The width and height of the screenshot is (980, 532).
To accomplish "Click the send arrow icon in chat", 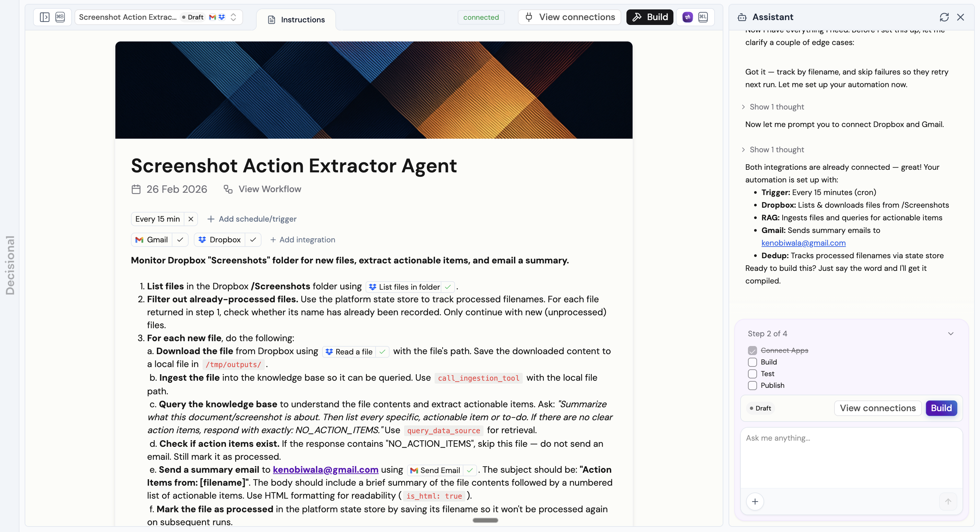I will (x=948, y=502).
